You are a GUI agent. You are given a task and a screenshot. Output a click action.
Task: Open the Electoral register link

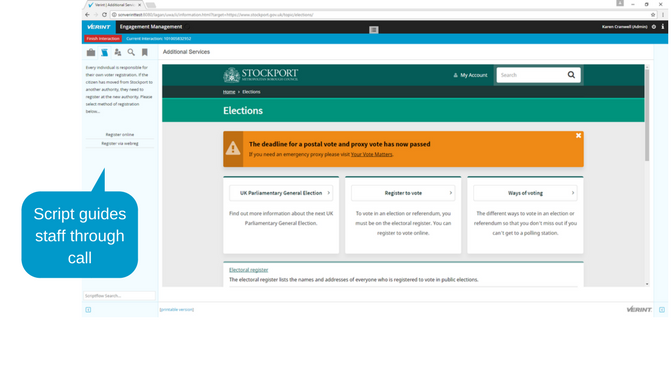click(x=249, y=270)
